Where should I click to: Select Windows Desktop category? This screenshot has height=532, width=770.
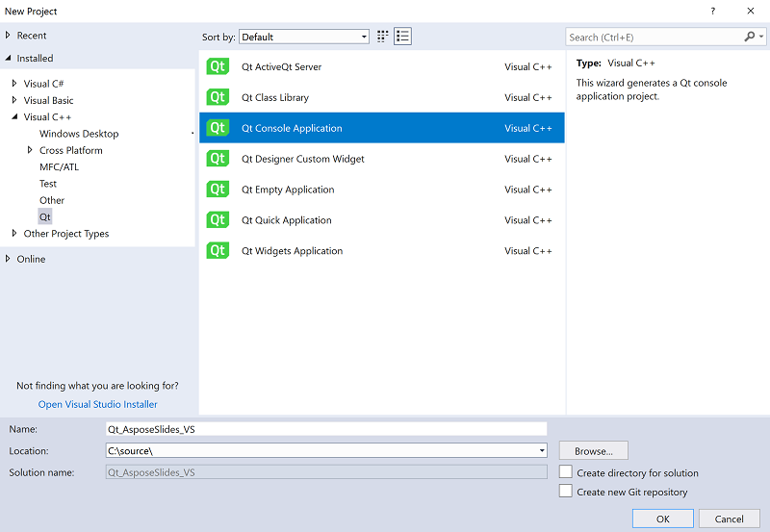79,134
